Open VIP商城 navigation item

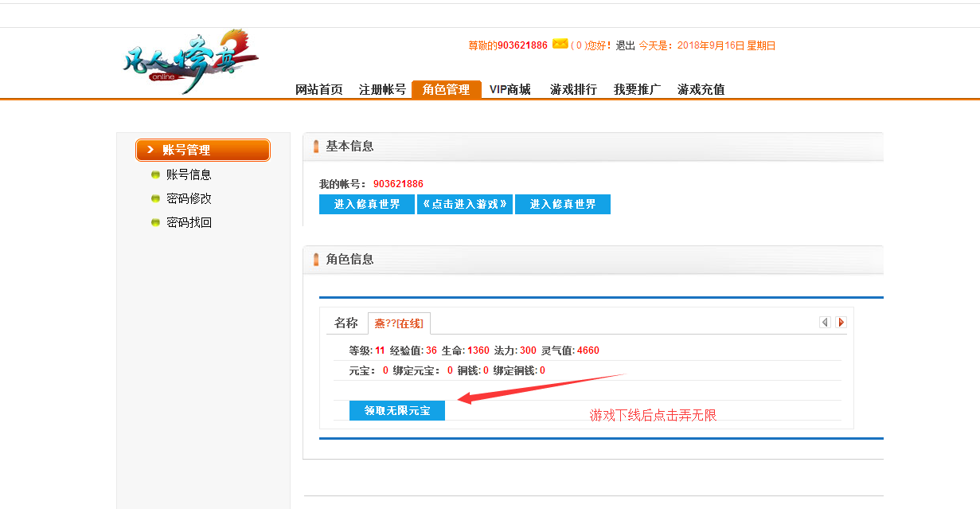(510, 89)
